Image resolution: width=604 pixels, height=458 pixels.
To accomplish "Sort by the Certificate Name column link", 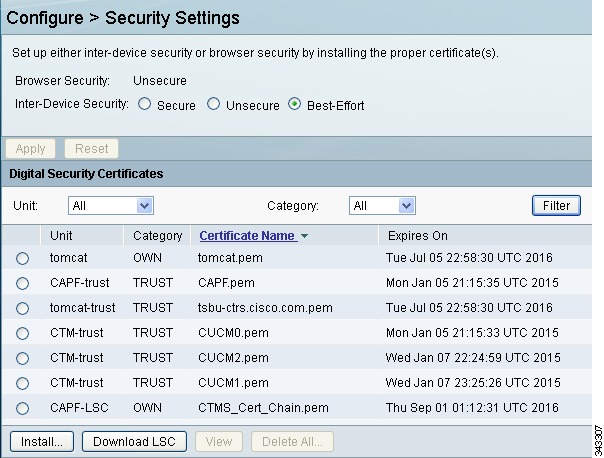I will click(x=247, y=236).
